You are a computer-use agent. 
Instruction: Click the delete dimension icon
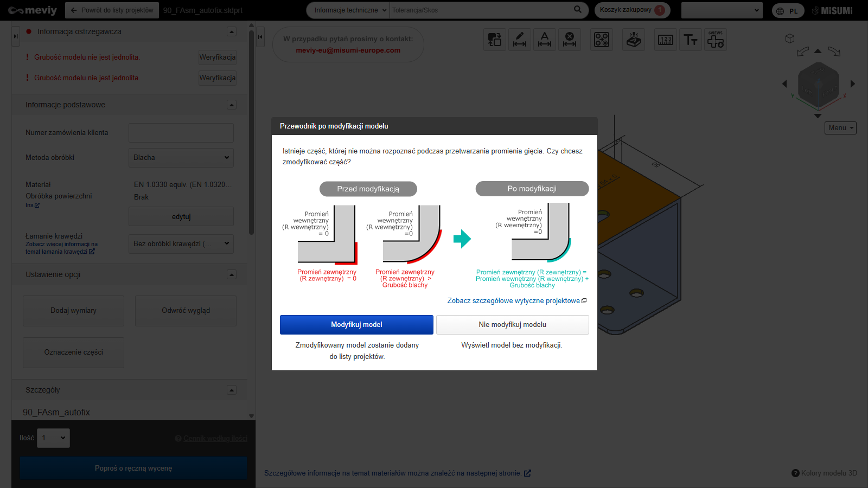[x=569, y=40]
